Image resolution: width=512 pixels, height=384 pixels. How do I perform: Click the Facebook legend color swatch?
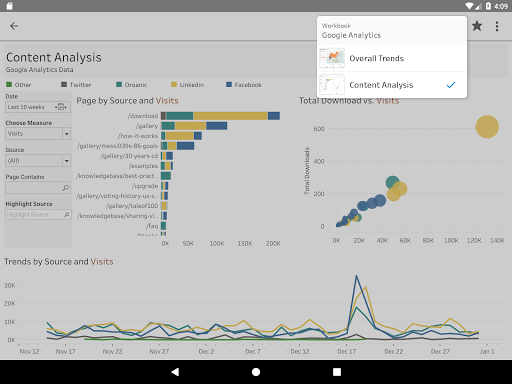(x=229, y=84)
